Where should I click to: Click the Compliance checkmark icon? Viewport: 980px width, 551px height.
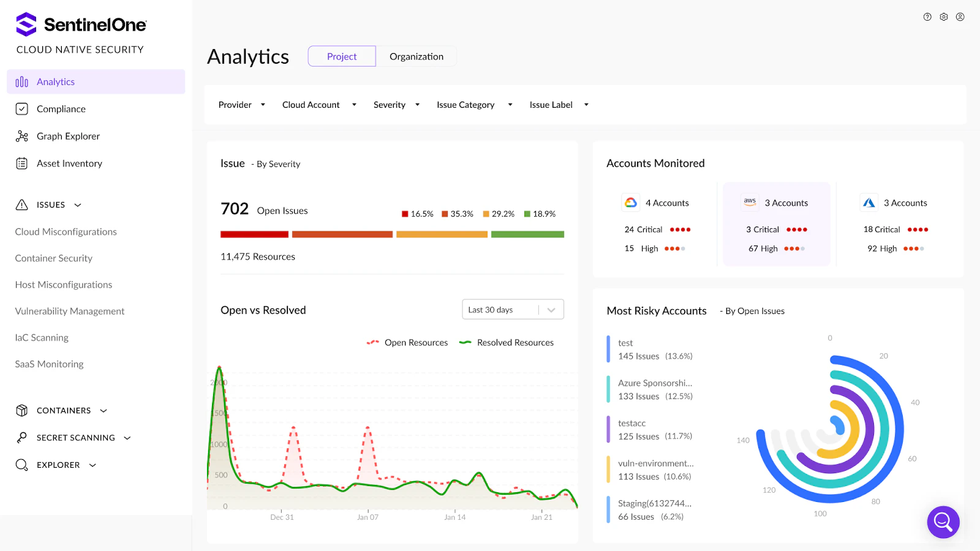[x=22, y=109]
